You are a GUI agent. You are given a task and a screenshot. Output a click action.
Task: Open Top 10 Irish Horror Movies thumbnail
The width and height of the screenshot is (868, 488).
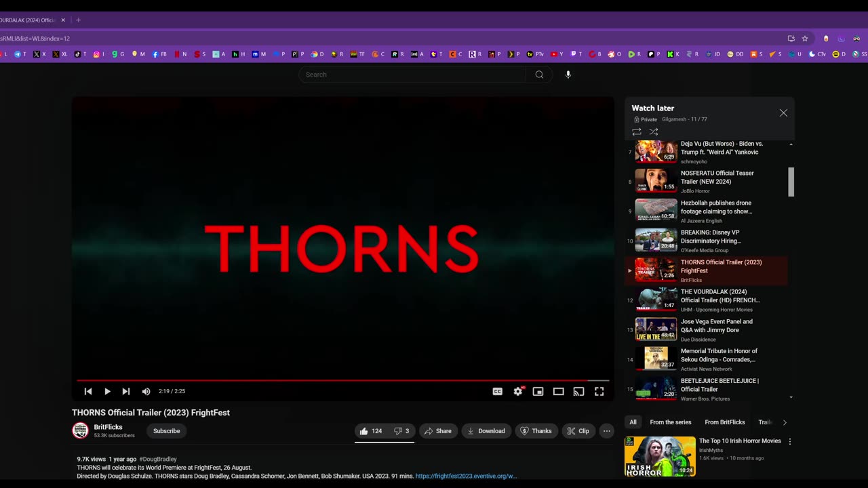click(660, 456)
